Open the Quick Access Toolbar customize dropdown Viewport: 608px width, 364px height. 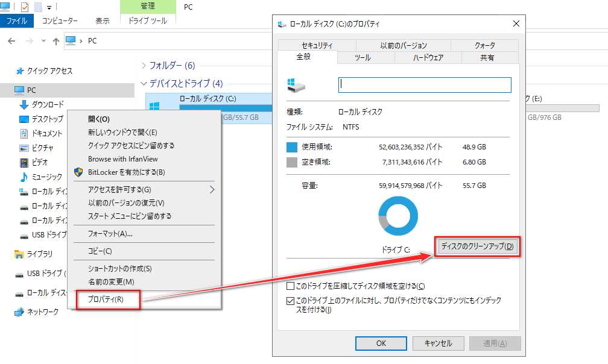48,7
